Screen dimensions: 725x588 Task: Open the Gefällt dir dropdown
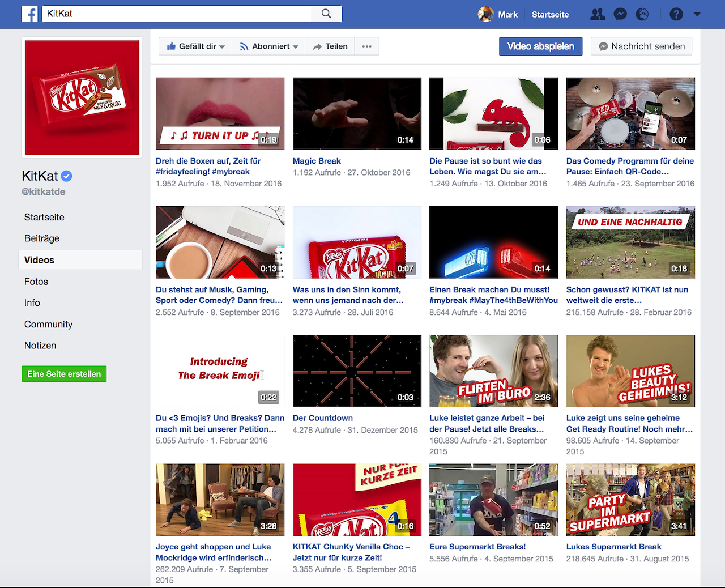[x=195, y=46]
